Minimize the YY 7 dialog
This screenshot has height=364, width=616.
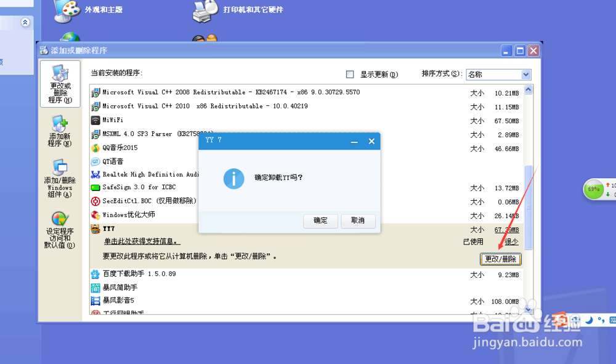(x=354, y=142)
